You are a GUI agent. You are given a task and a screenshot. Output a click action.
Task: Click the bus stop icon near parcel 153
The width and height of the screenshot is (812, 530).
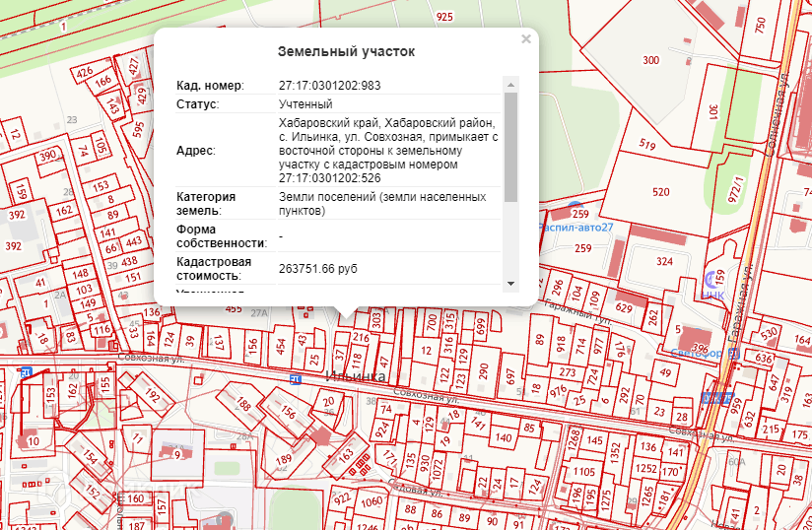[x=26, y=371]
